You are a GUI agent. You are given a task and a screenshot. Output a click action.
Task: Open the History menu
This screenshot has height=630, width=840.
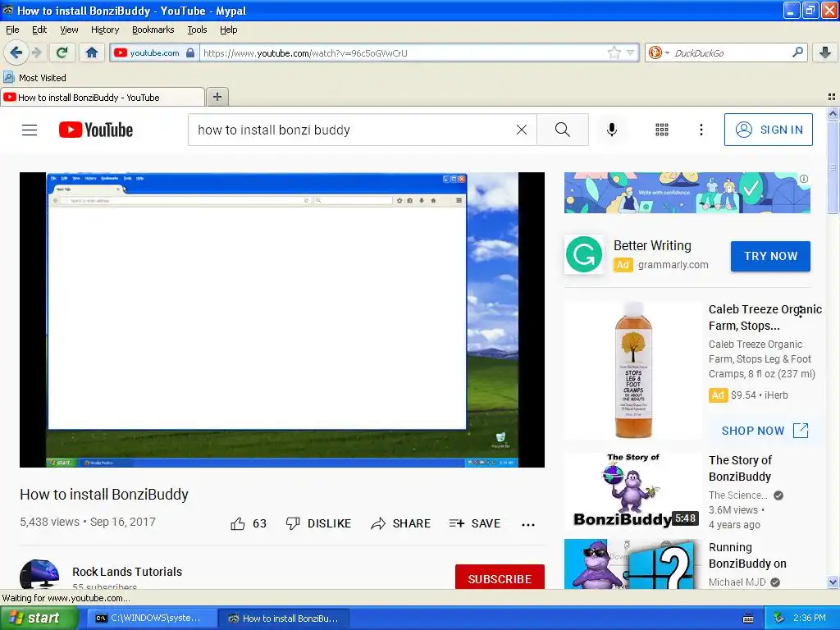pos(105,30)
